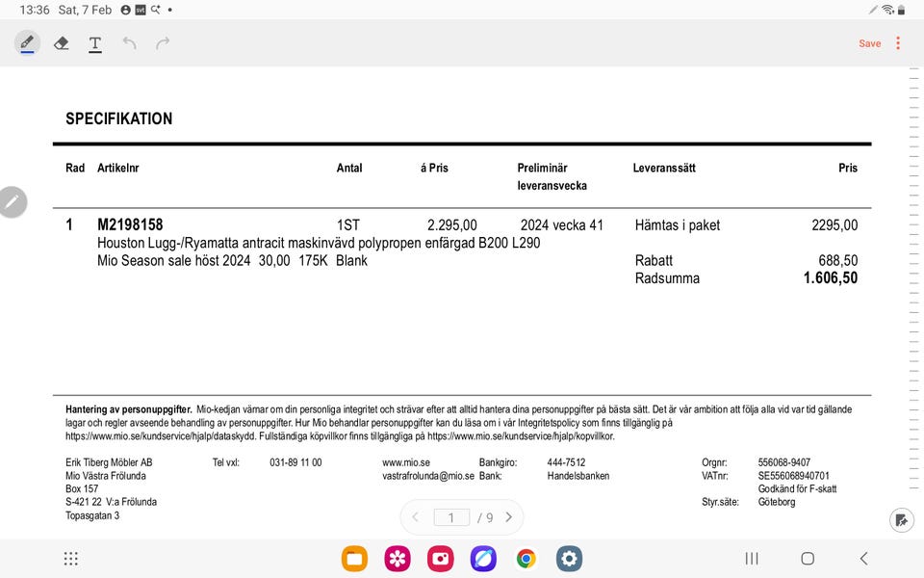Focus the page number input field

pos(451,517)
